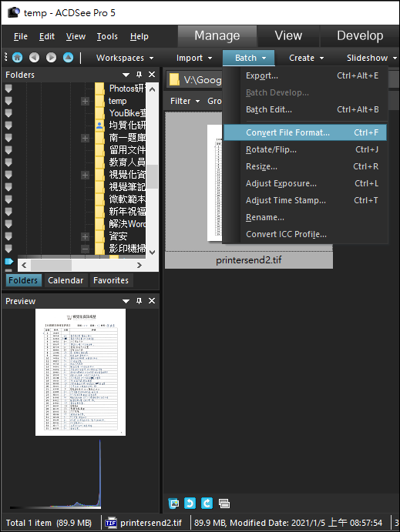The width and height of the screenshot is (400, 532).
Task: Open the Folders pane options arrow
Action: [126, 75]
